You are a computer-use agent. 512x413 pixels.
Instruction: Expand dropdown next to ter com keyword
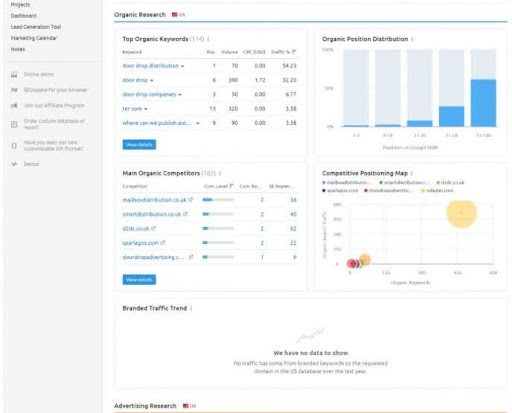pos(146,109)
